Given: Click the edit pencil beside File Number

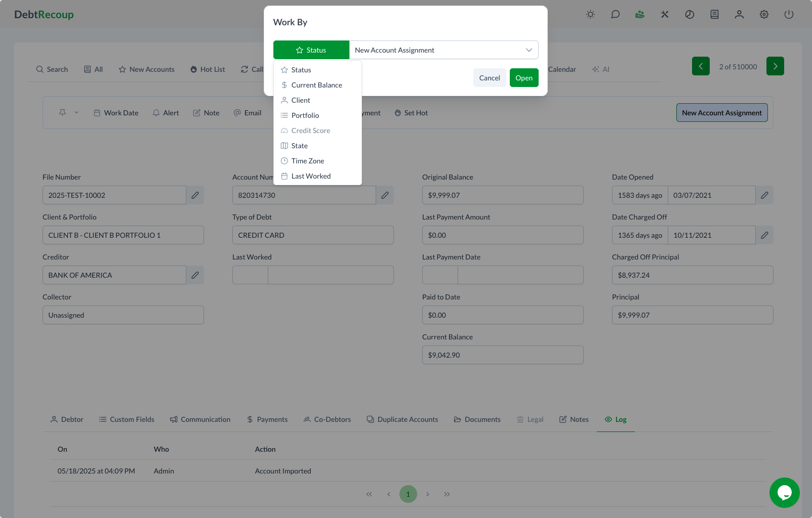Looking at the screenshot, I should tap(195, 195).
